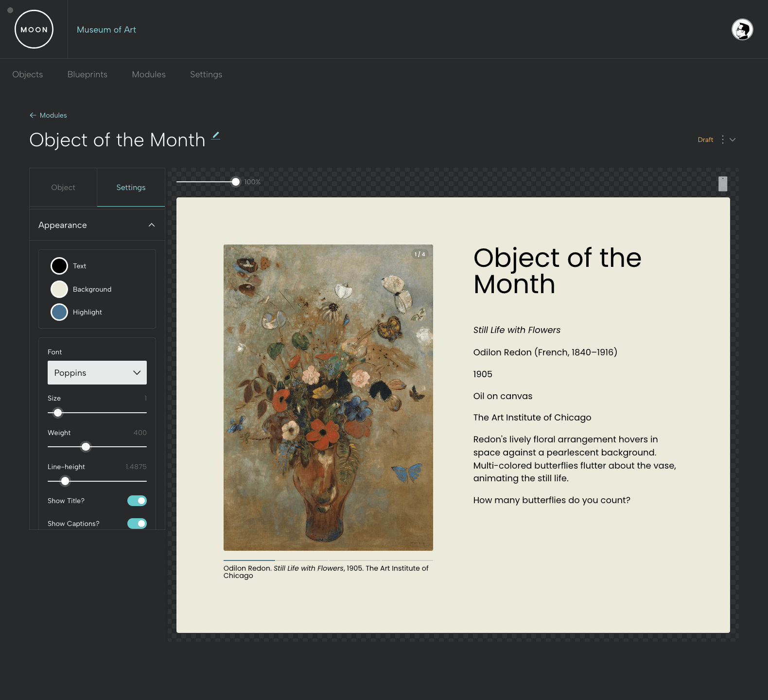Go back via the Modules link
The height and width of the screenshot is (700, 768).
(53, 115)
